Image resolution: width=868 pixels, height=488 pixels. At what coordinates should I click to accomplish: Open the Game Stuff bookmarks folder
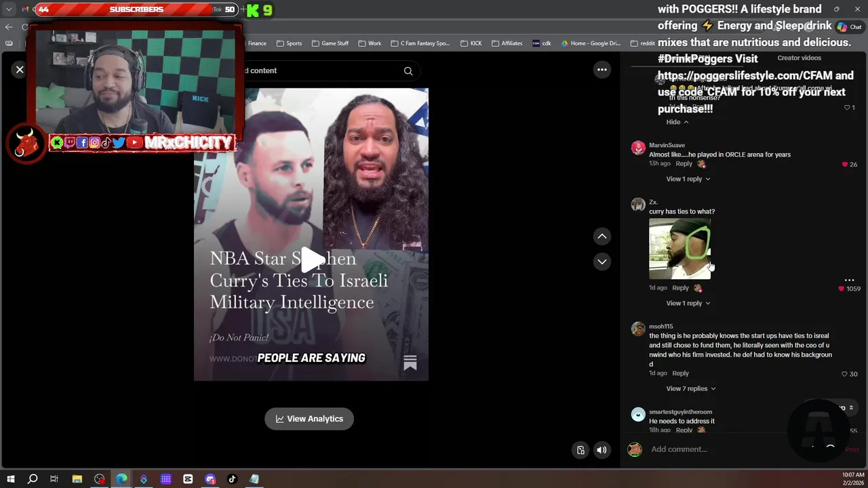(330, 43)
